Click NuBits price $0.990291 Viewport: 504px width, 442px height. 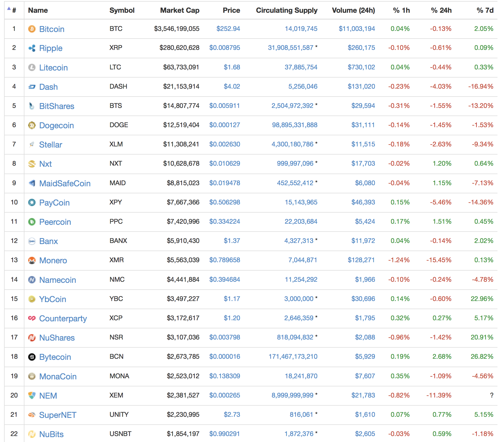point(225,434)
